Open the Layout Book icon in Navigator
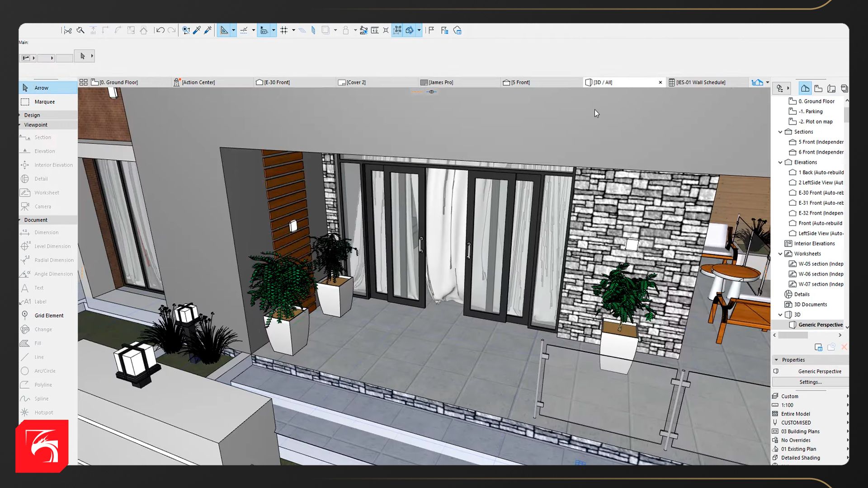Image resolution: width=868 pixels, height=488 pixels. [831, 89]
